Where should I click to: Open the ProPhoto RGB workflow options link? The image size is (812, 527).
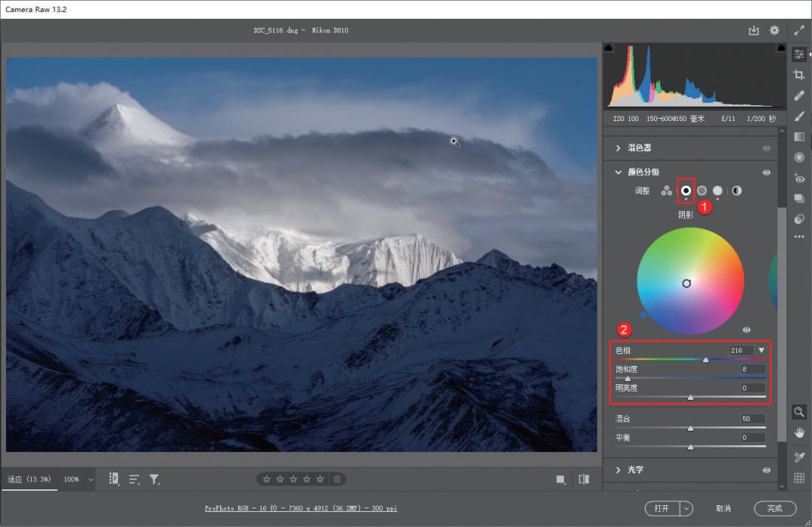point(301,509)
